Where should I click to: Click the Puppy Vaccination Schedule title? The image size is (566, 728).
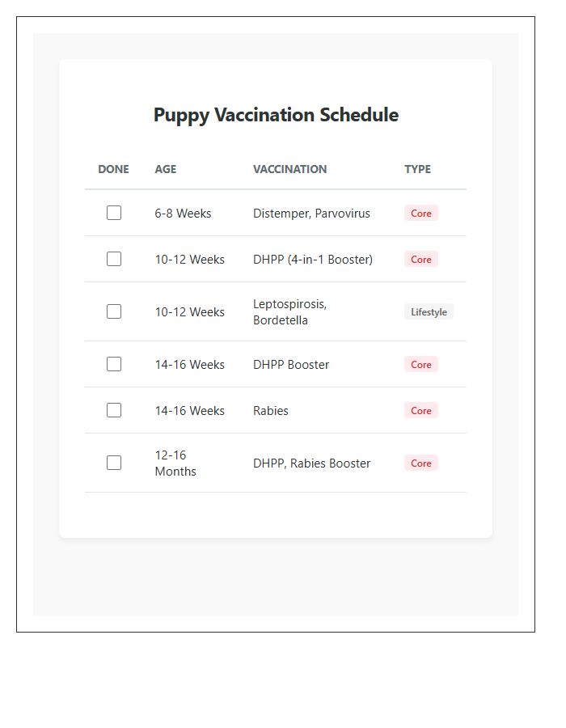pyautogui.click(x=276, y=115)
